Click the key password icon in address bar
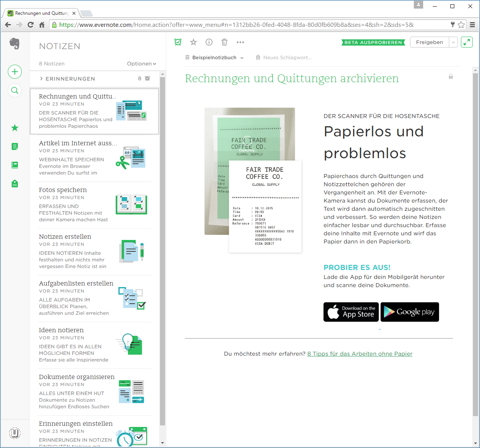480x448 pixels. point(453,25)
